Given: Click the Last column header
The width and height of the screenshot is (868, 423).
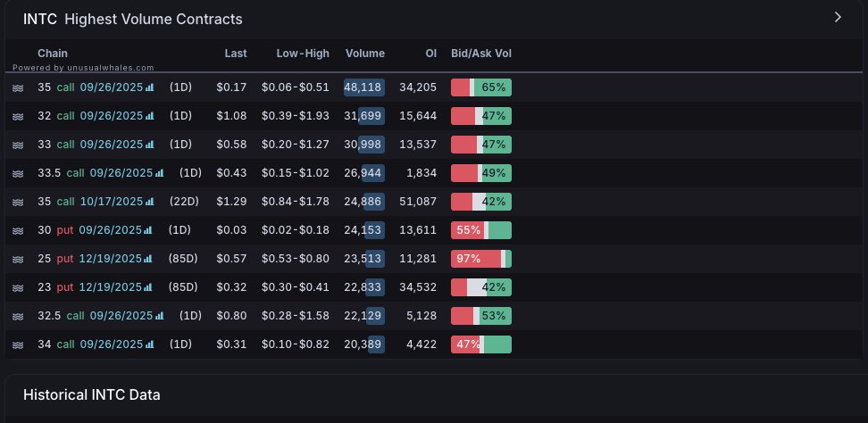Looking at the screenshot, I should point(236,54).
